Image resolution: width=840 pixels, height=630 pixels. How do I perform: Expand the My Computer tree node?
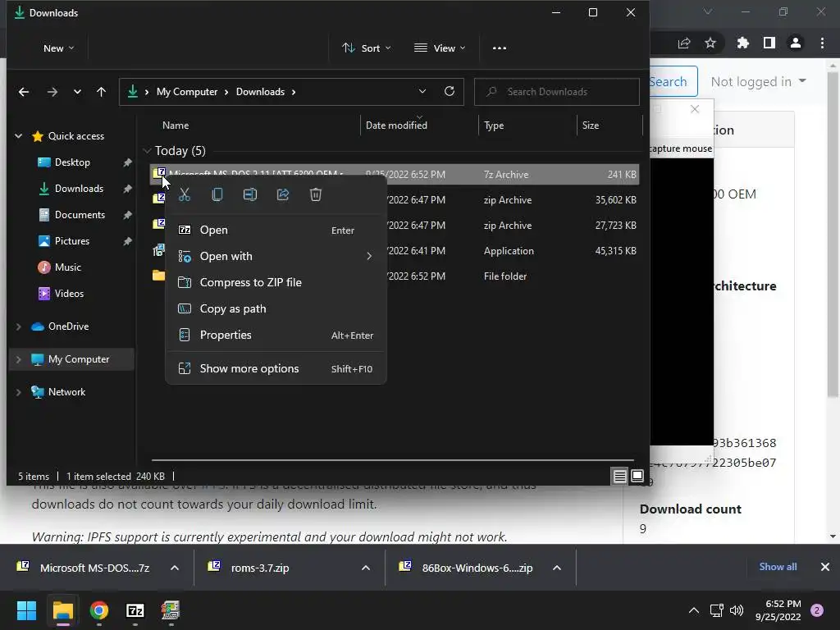(19, 359)
